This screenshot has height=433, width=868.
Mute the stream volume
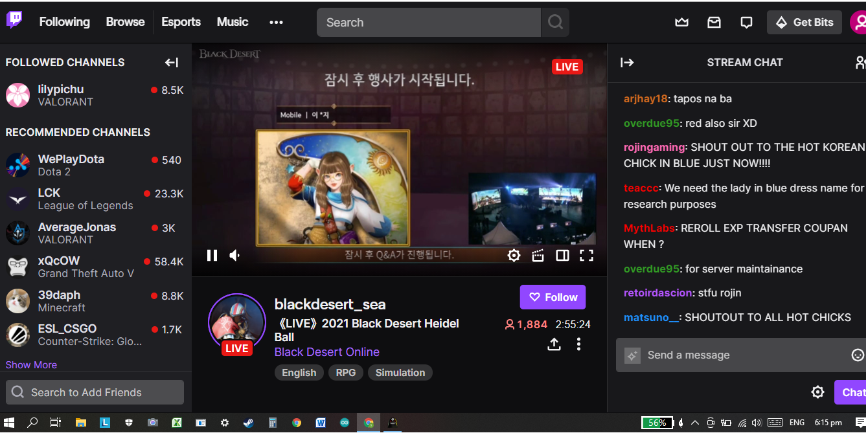coord(235,256)
